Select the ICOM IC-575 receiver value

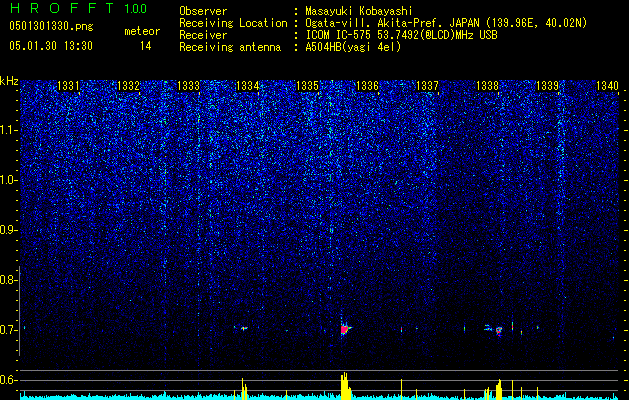tap(401, 35)
